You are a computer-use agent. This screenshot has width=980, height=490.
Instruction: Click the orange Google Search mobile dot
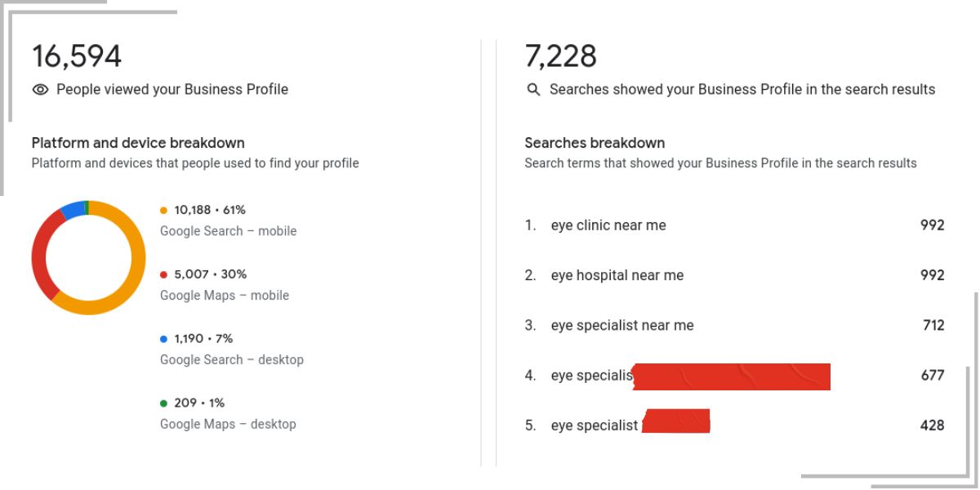point(164,210)
